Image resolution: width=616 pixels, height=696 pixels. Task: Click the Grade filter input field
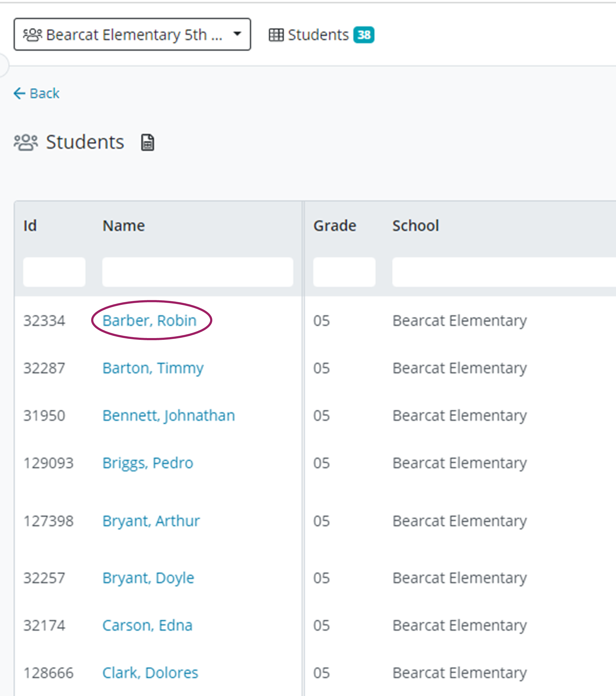tap(344, 272)
